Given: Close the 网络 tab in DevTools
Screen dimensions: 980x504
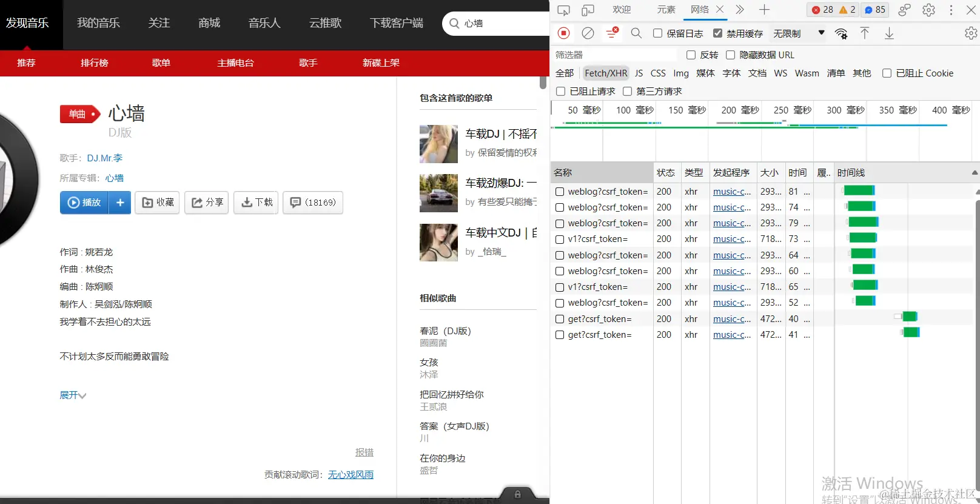Looking at the screenshot, I should (x=720, y=10).
